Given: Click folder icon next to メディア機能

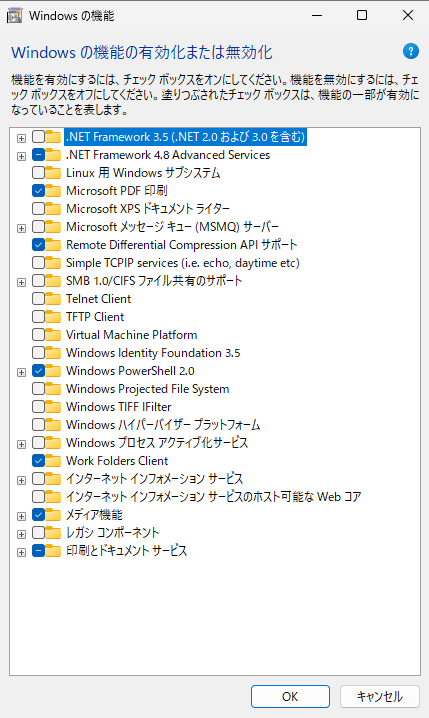Looking at the screenshot, I should click(x=53, y=515).
